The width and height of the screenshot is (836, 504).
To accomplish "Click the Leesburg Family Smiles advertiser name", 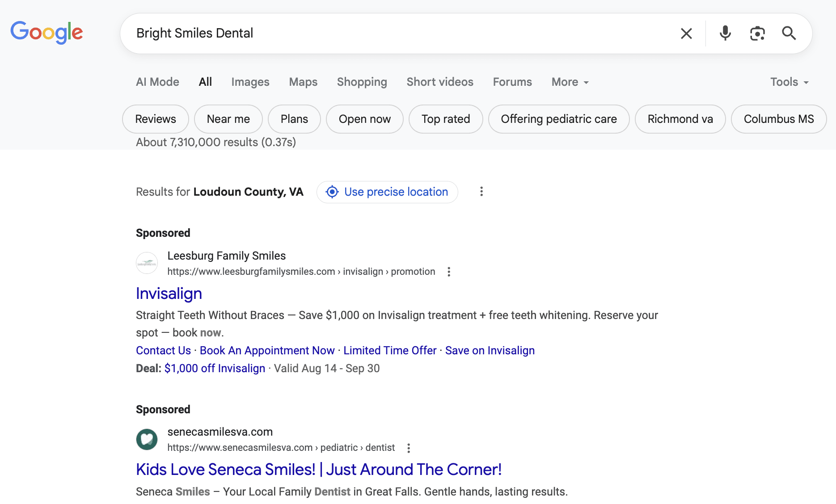I will tap(226, 256).
